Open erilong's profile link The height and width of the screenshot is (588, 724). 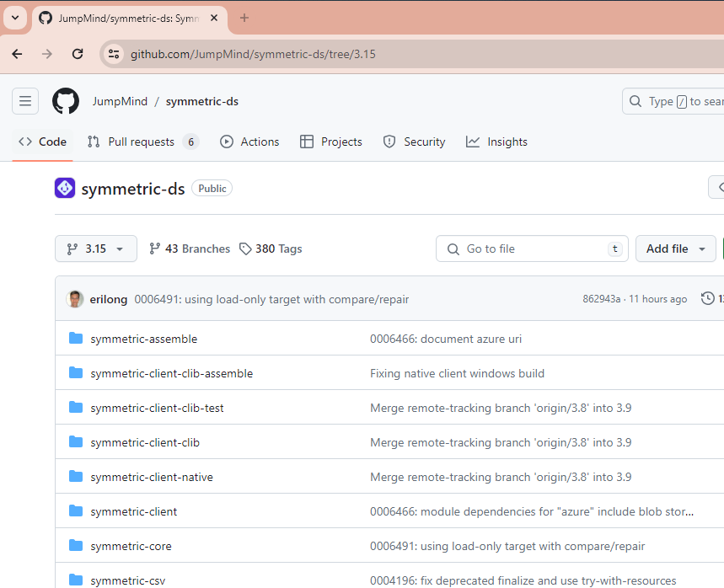tap(109, 299)
